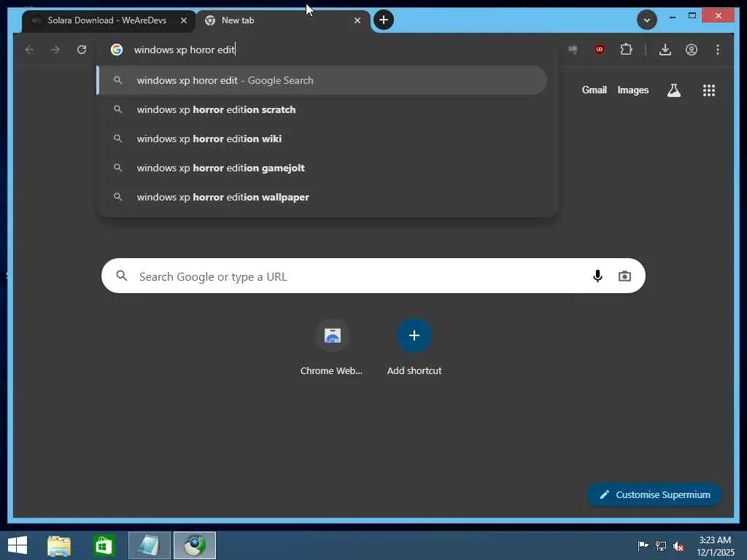Switch to the notepad-like taskbar app
Screen dimensions: 747x560
[x=149, y=545]
